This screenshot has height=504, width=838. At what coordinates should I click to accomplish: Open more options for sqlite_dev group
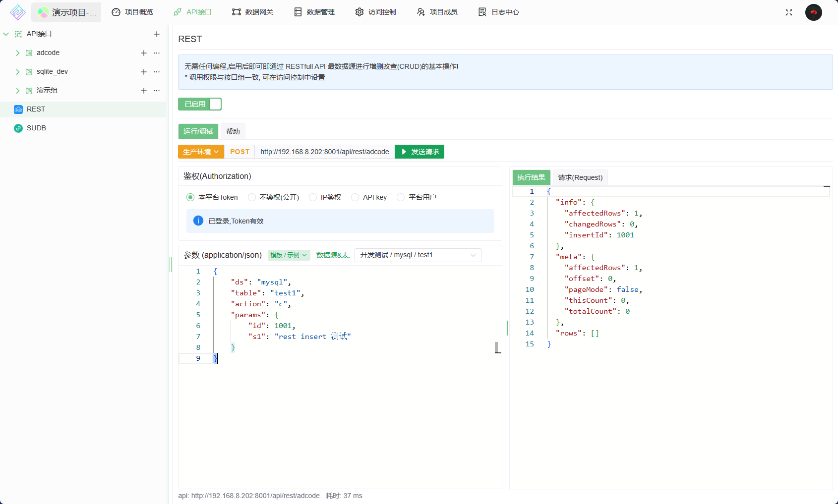pyautogui.click(x=157, y=72)
